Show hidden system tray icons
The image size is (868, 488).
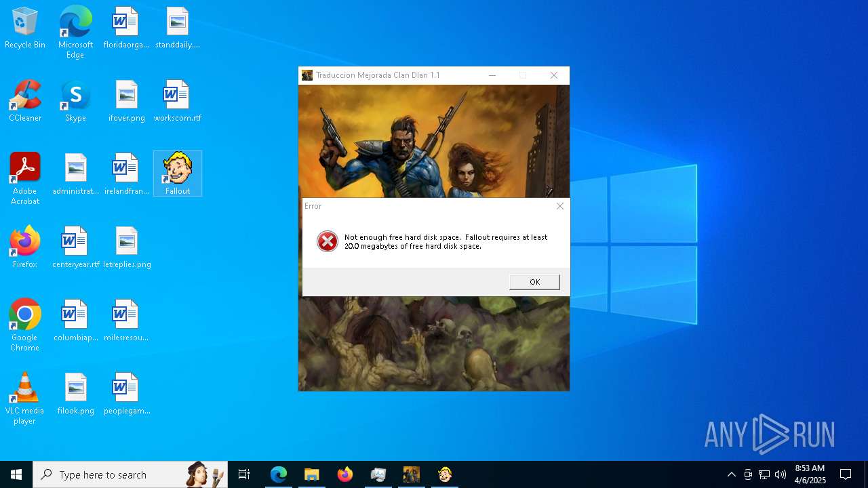(732, 474)
